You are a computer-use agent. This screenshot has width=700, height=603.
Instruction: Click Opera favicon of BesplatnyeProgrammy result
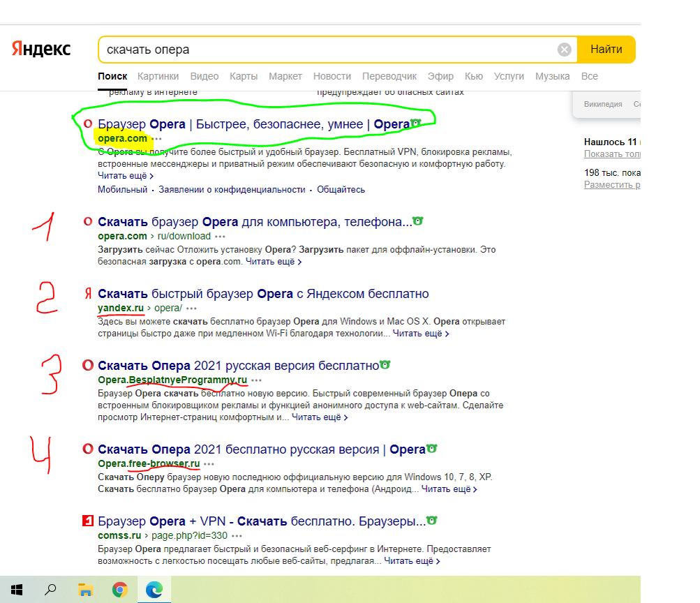click(88, 365)
